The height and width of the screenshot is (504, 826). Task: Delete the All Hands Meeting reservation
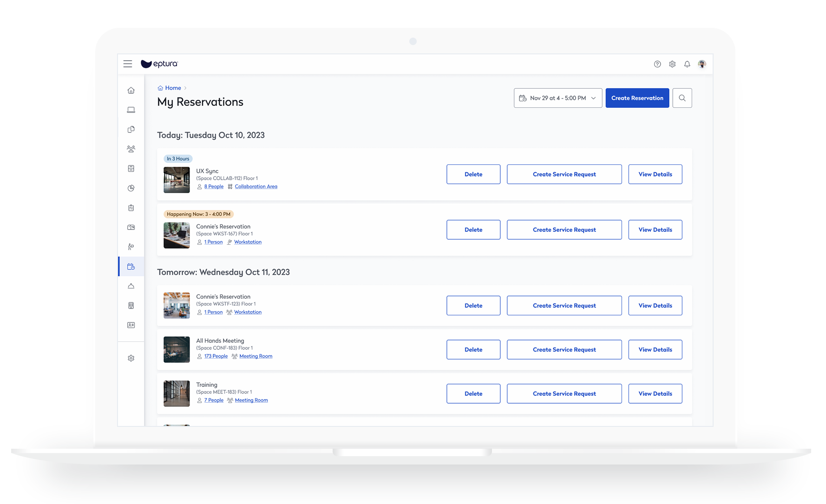click(473, 349)
